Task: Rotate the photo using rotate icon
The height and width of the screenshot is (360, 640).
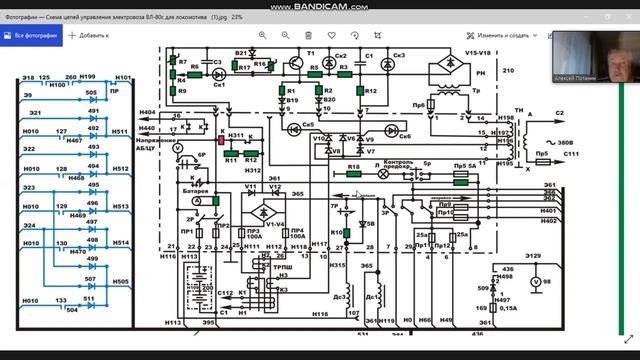Action: 355,36
